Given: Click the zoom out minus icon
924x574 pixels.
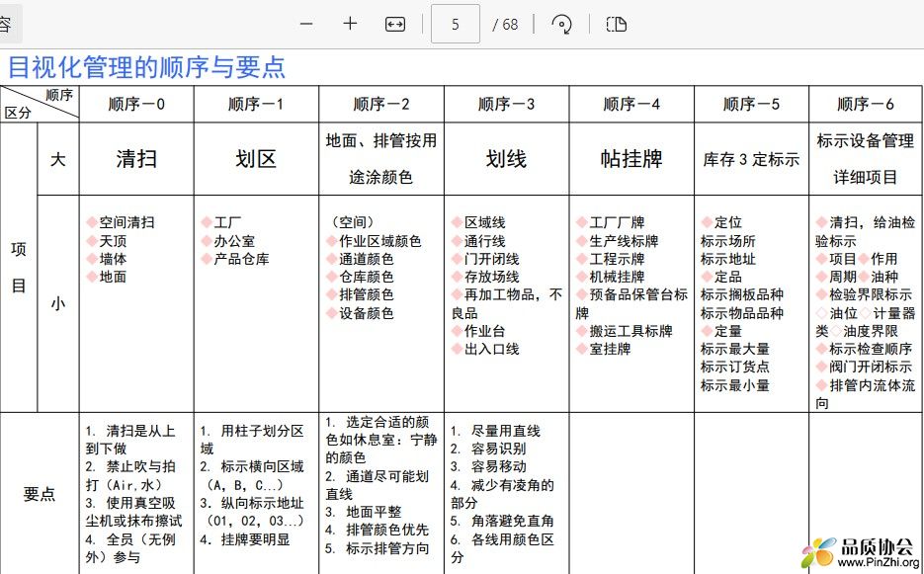Looking at the screenshot, I should tap(305, 24).
